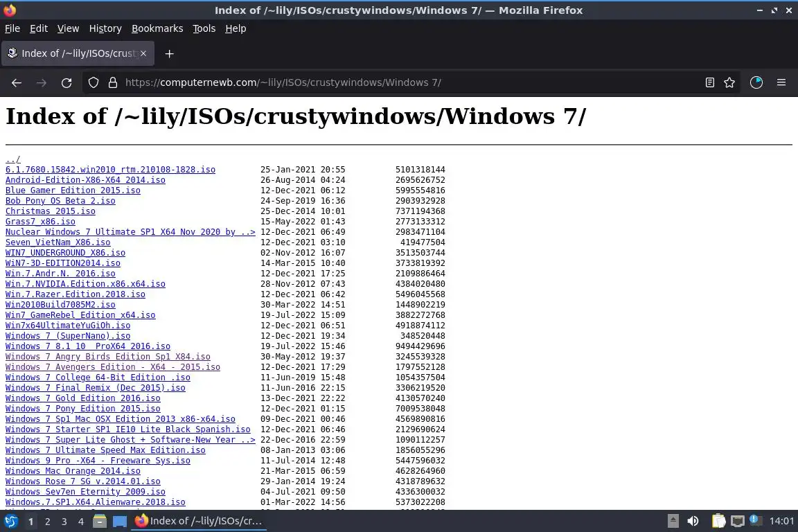Download Windows_7_Ultimate_Speed_Max_Edition.iso

click(105, 450)
